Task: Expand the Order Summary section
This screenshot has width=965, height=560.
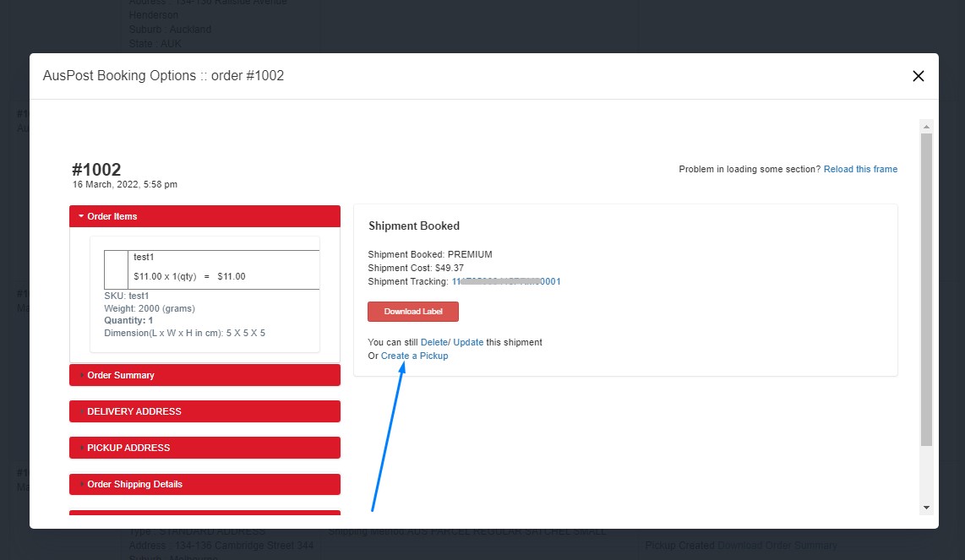Action: 205,375
